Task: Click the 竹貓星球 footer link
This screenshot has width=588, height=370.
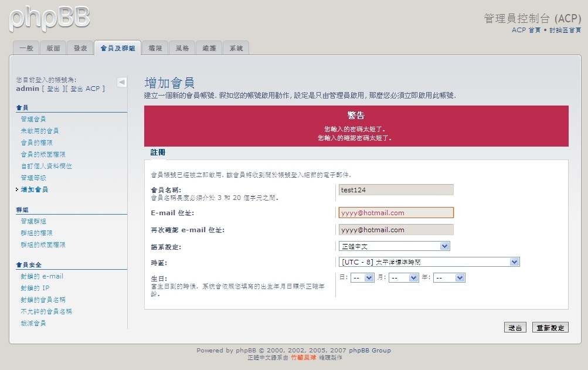Action: click(x=303, y=358)
